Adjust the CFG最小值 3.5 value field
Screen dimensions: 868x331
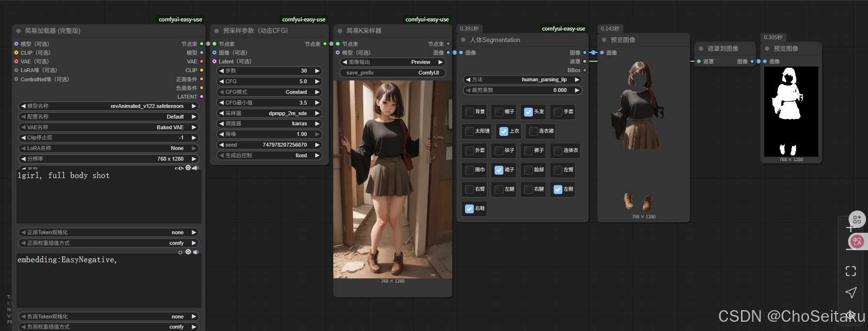tap(269, 103)
